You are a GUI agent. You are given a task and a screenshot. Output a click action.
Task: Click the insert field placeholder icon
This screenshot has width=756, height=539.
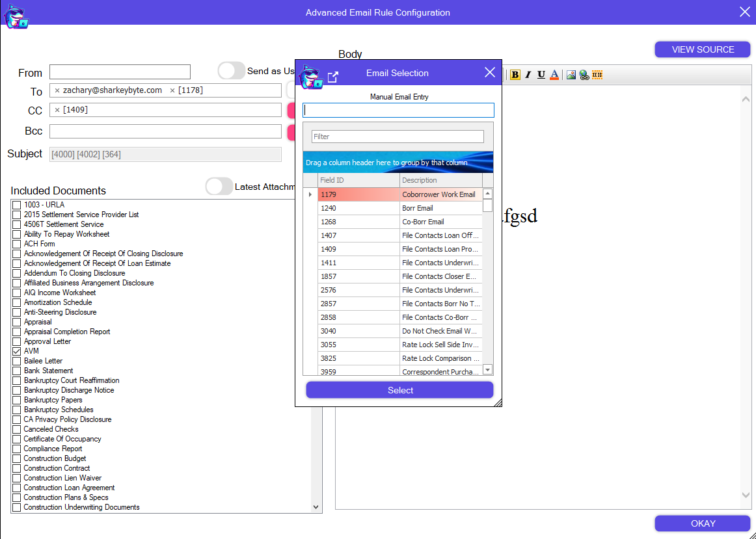coord(597,75)
